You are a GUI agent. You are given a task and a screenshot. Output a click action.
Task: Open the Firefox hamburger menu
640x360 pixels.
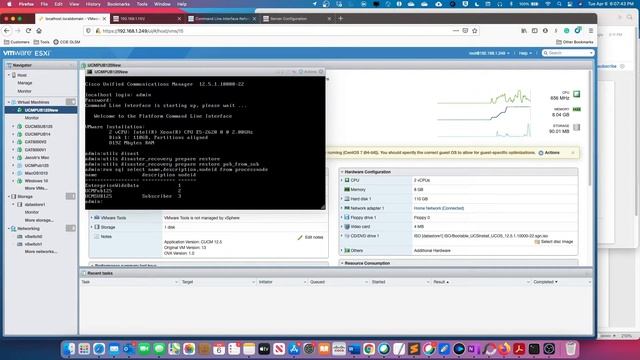click(591, 31)
